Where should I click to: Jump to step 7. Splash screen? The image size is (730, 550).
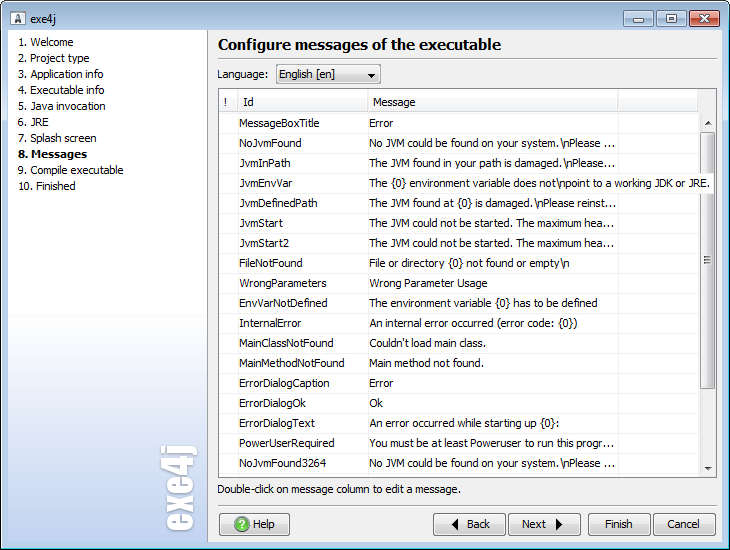57,138
